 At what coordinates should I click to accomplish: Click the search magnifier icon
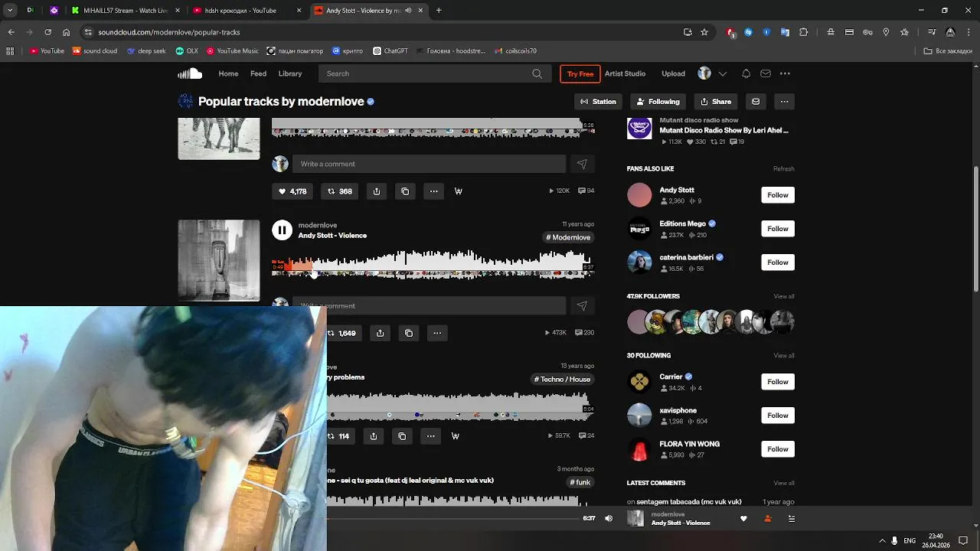click(537, 73)
